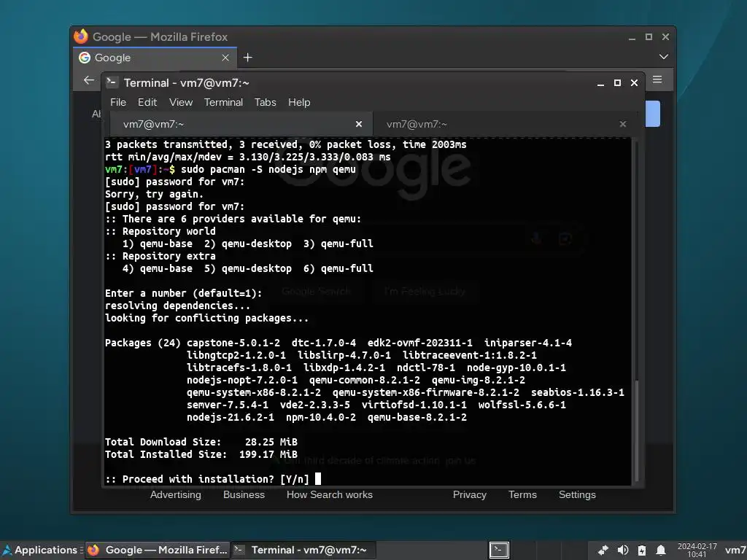Maximize the Terminal window
Viewport: 747px width, 560px height.
tap(617, 83)
